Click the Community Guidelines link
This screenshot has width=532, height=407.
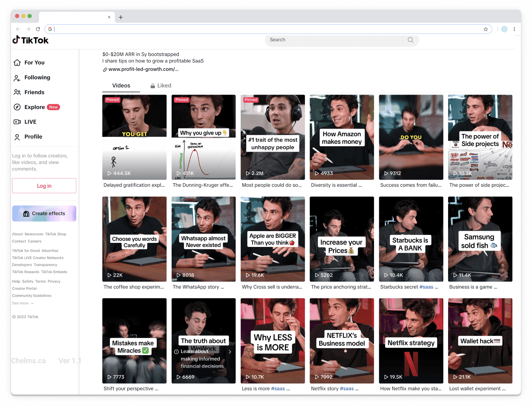point(32,295)
